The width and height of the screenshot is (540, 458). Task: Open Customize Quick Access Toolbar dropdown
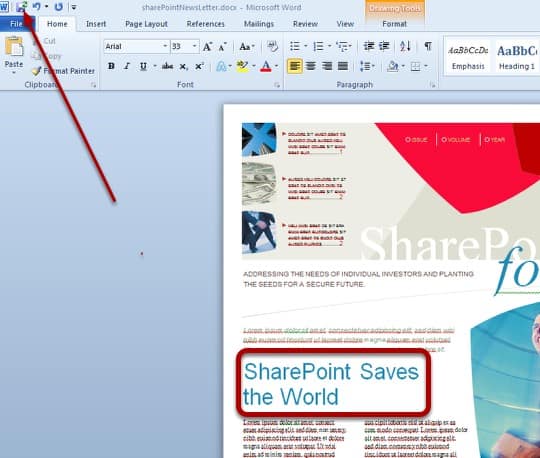(x=74, y=7)
